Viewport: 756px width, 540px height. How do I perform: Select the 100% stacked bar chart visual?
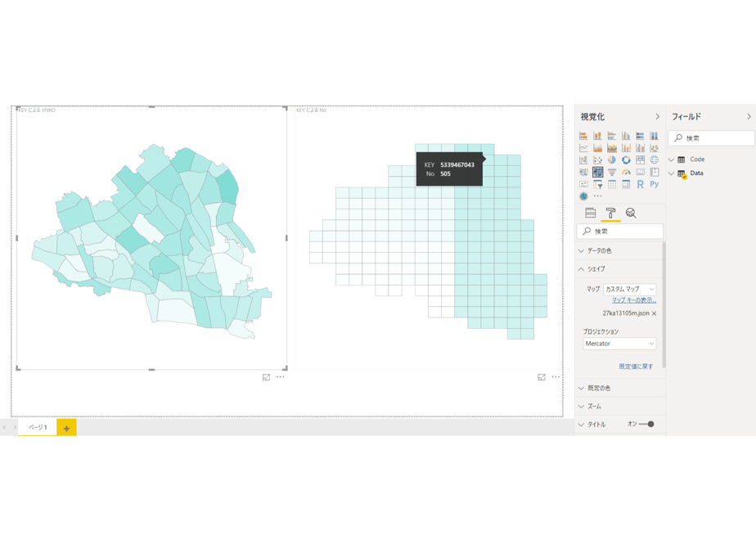coord(640,136)
